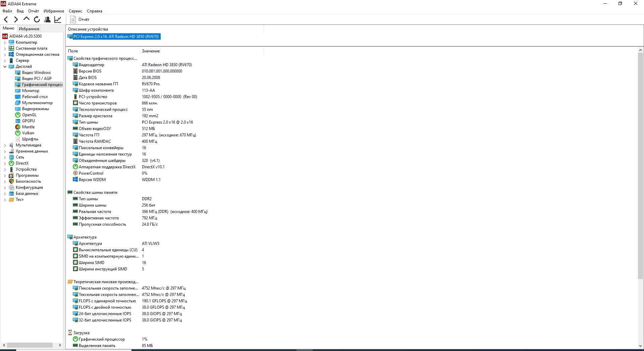Open the Отчёт menu in menu bar
Viewport: 644px width, 351px height.
tap(34, 11)
